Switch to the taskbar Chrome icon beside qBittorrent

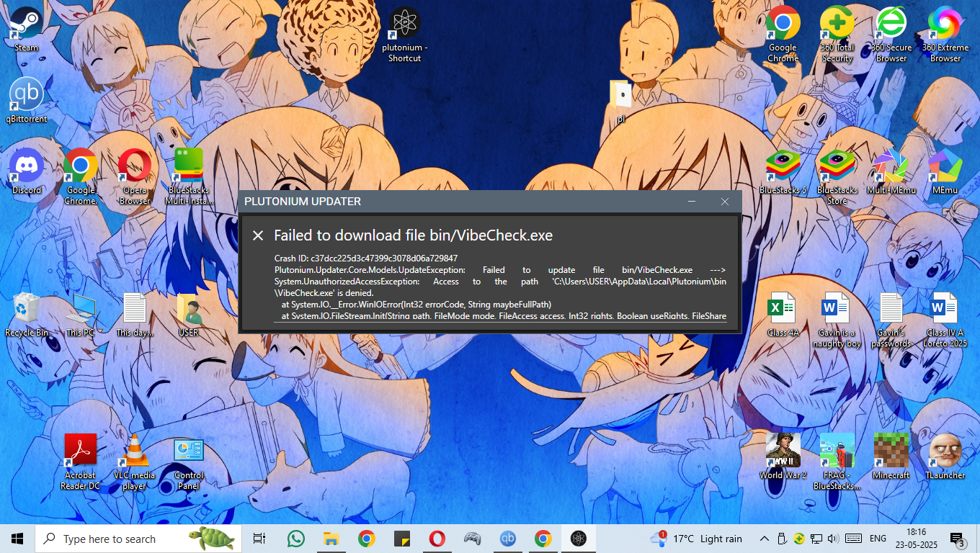(x=543, y=539)
